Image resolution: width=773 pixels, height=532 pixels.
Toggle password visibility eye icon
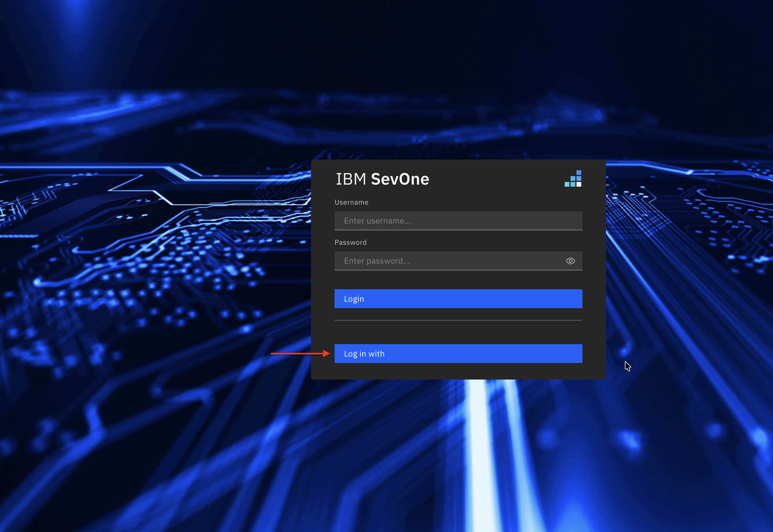click(x=570, y=261)
